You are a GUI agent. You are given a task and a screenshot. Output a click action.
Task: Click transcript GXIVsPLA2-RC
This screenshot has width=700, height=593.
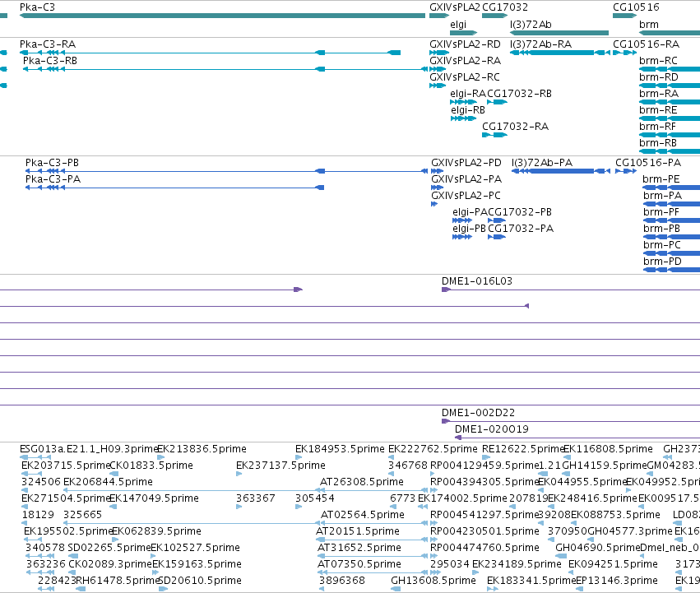pos(438,86)
